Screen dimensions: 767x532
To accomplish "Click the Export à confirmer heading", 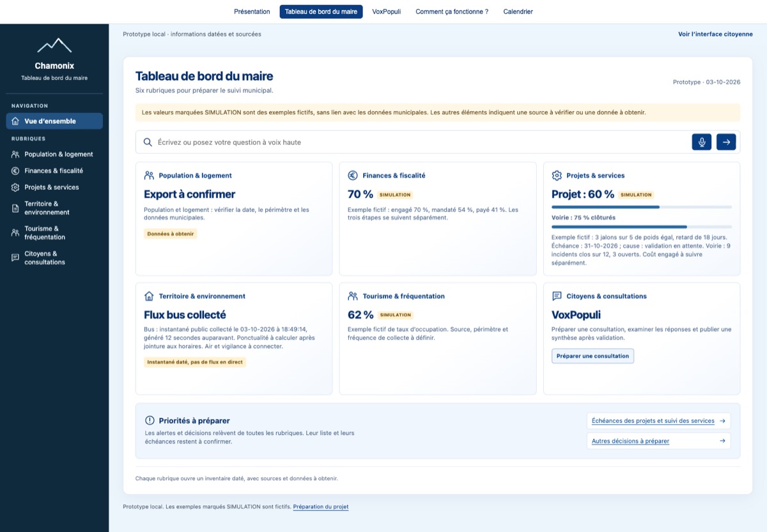I will point(190,194).
